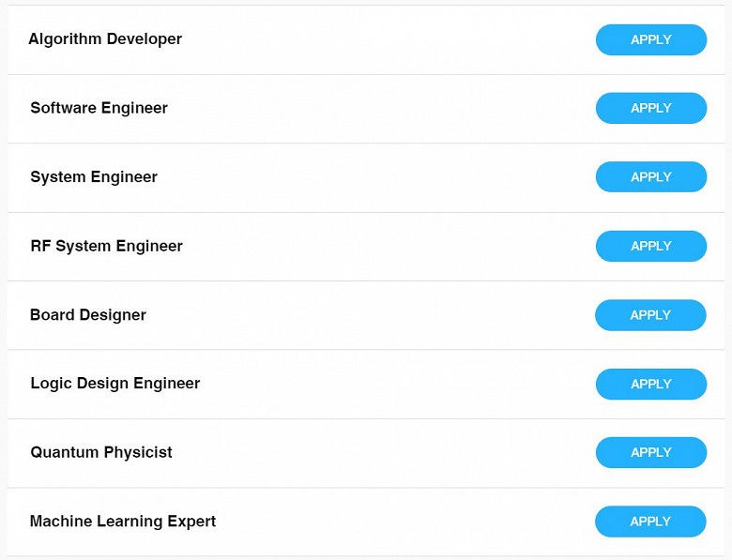732x560 pixels.
Task: Open the RF System Engineer title
Action: (106, 246)
